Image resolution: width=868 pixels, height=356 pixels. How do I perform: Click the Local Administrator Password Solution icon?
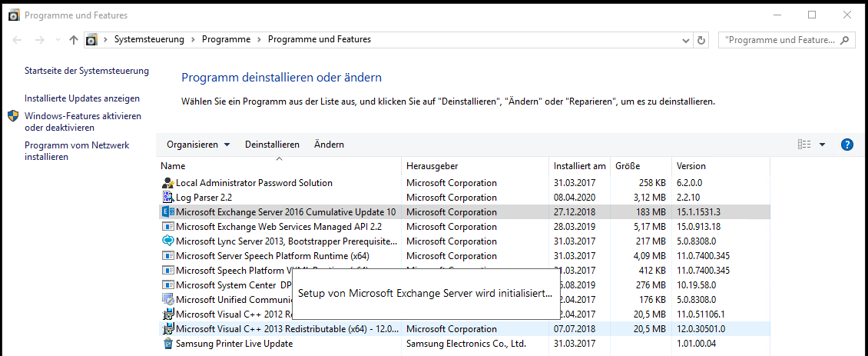click(168, 183)
